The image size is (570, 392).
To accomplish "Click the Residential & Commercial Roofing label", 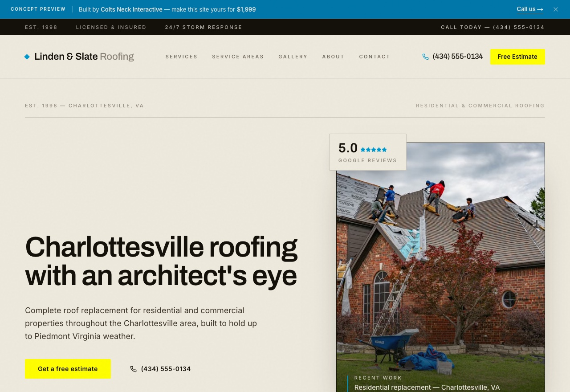I will (x=480, y=106).
